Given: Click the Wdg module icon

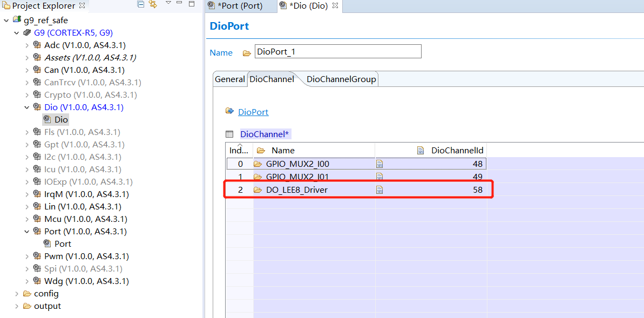Looking at the screenshot, I should [37, 281].
